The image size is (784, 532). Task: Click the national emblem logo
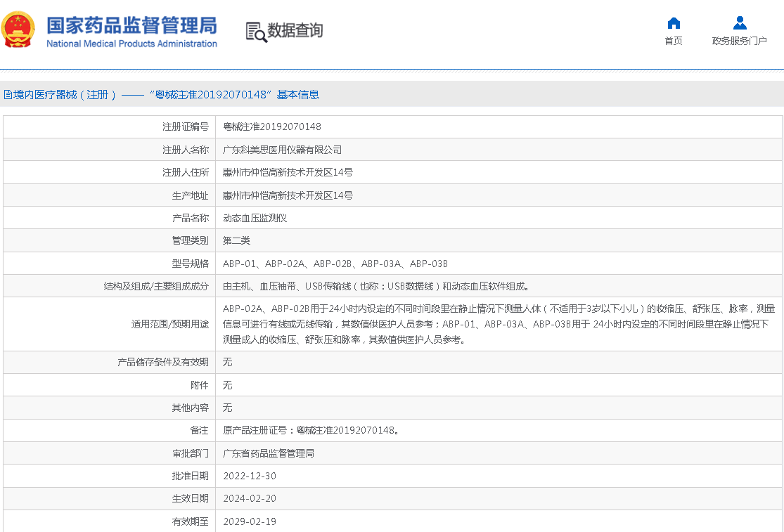(x=19, y=30)
